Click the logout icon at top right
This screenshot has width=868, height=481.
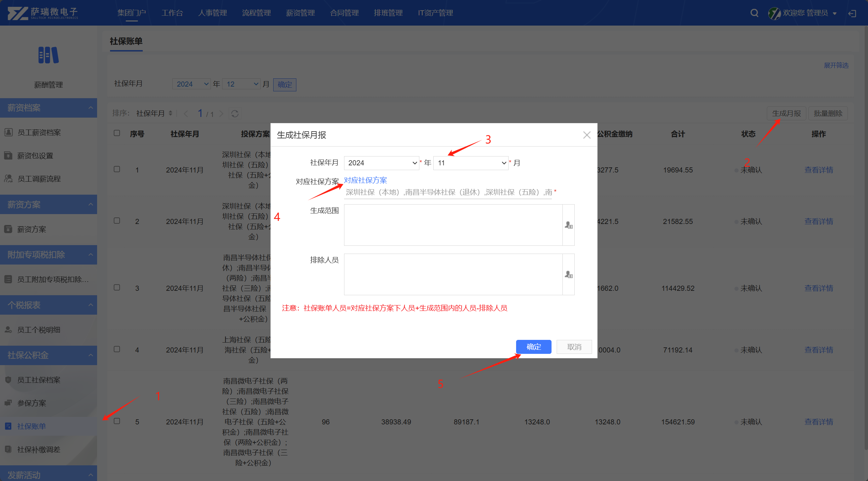852,13
